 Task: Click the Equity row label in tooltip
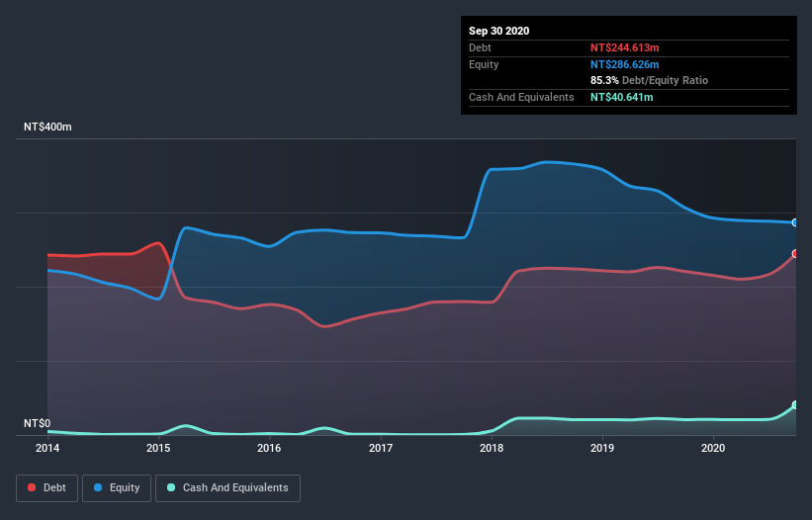[484, 64]
